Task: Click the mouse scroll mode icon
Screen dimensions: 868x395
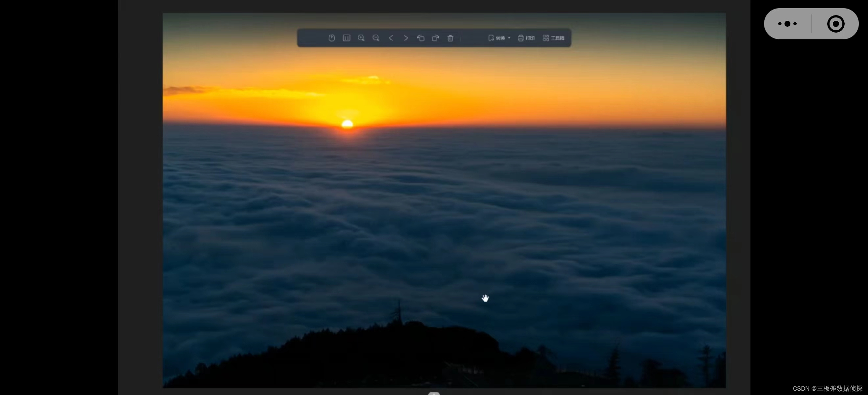Action: point(331,38)
